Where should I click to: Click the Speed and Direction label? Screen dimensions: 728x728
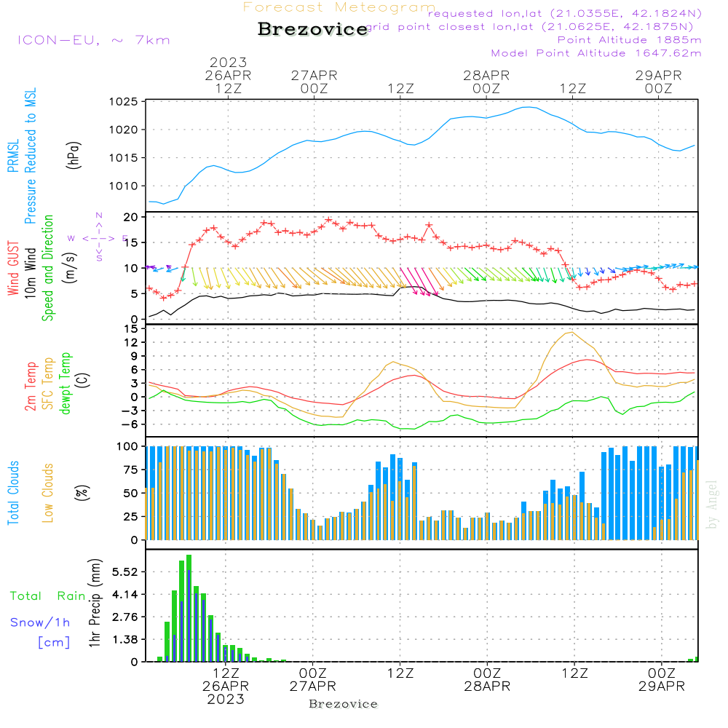point(47,268)
